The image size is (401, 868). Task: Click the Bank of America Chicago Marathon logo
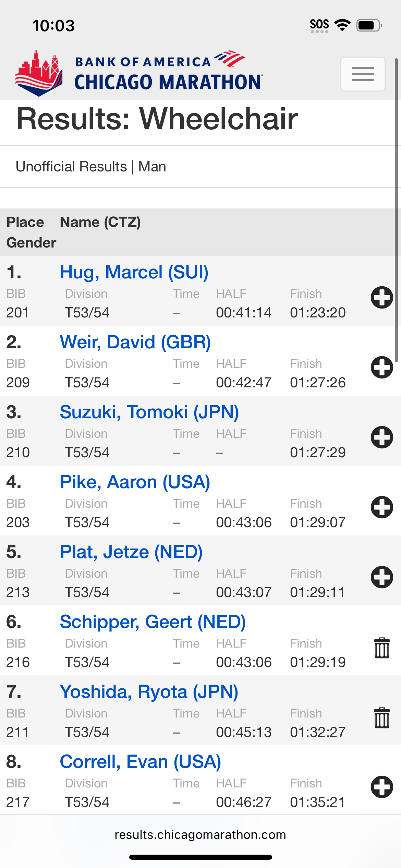[138, 73]
